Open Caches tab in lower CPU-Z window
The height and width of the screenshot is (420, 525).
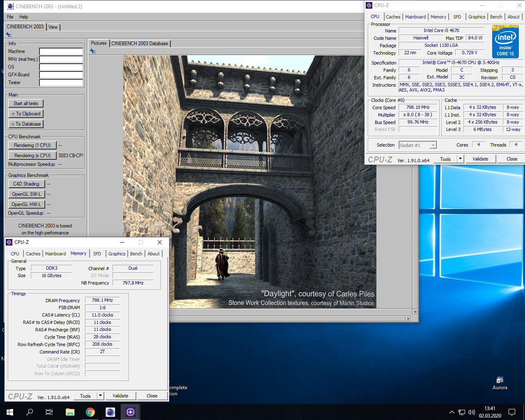[x=33, y=254]
